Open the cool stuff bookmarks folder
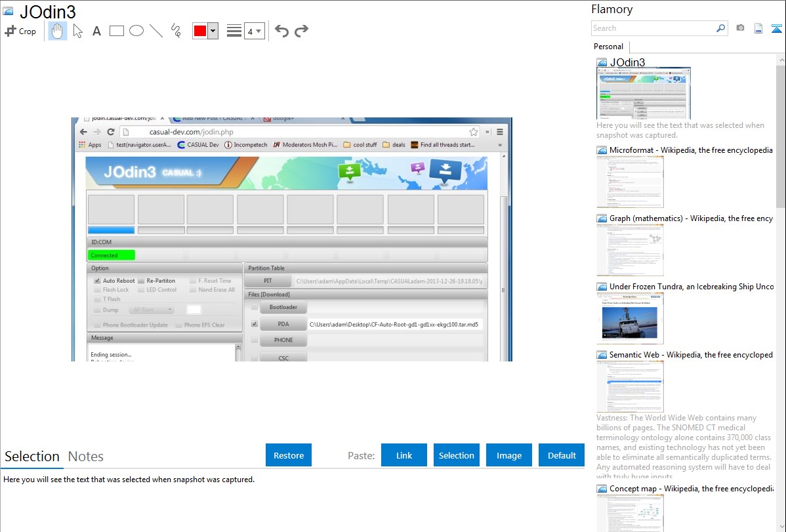This screenshot has width=786, height=532. (x=360, y=145)
